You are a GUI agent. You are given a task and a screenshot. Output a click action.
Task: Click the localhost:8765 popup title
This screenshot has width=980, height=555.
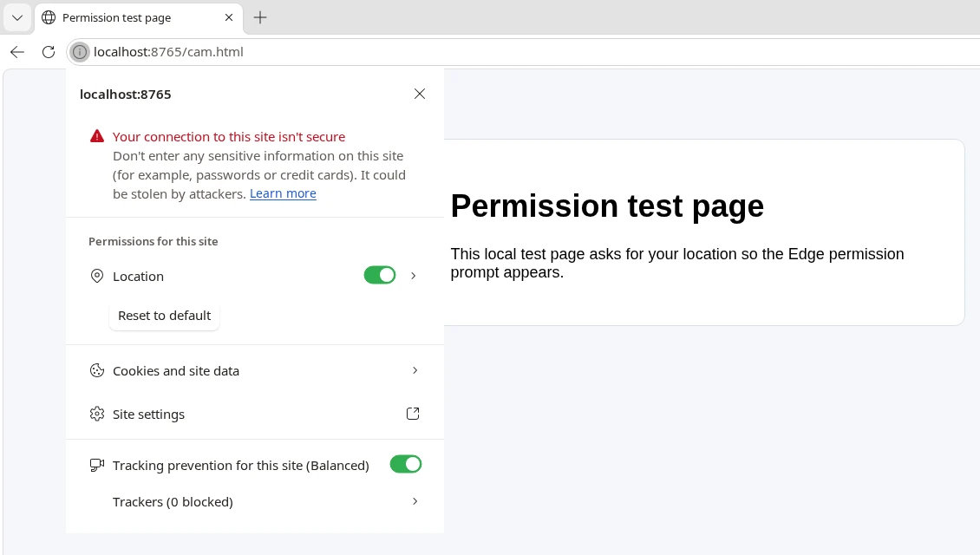126,95
